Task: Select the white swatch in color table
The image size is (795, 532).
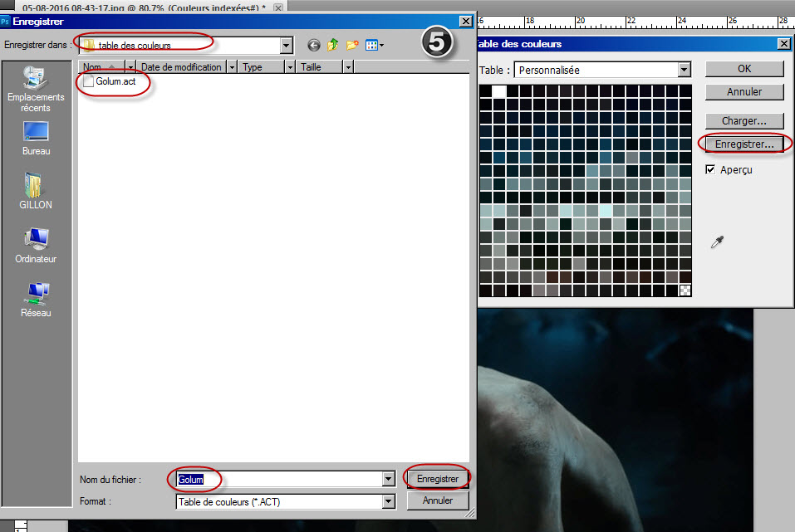Action: tap(499, 91)
